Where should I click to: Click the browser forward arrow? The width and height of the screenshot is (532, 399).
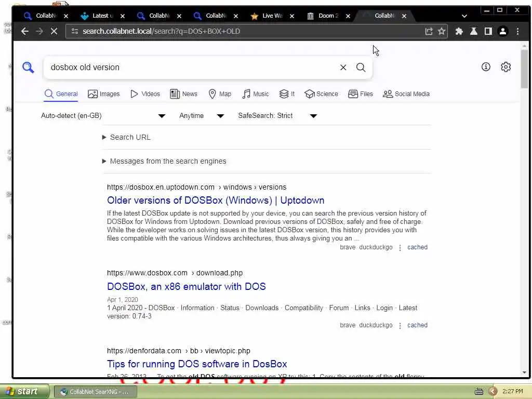coord(39,31)
